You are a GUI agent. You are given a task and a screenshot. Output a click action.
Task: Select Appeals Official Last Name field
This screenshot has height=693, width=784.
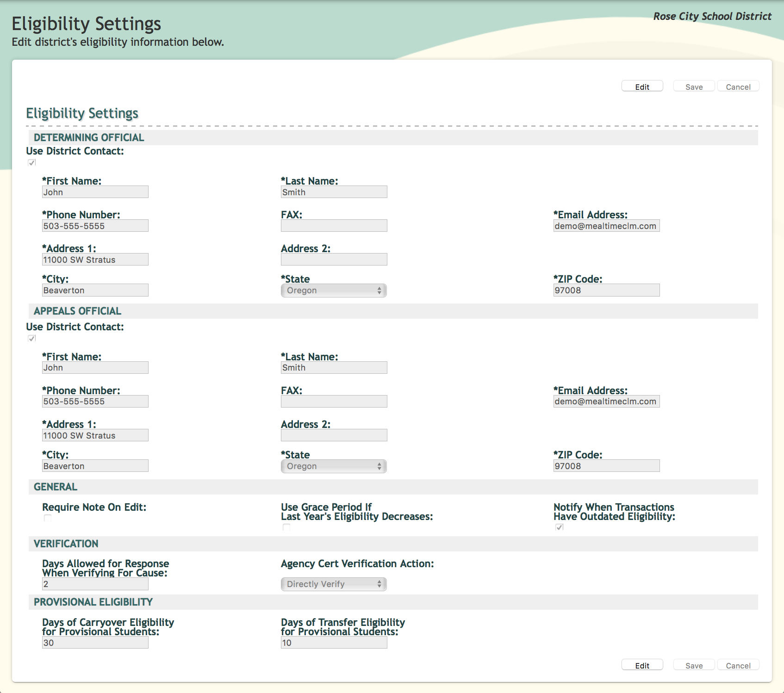(x=334, y=368)
